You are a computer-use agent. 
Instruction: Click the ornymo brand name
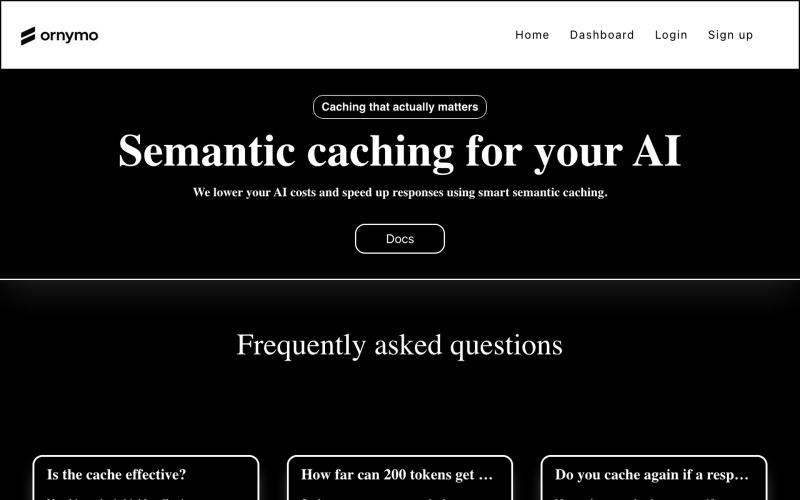coord(69,36)
